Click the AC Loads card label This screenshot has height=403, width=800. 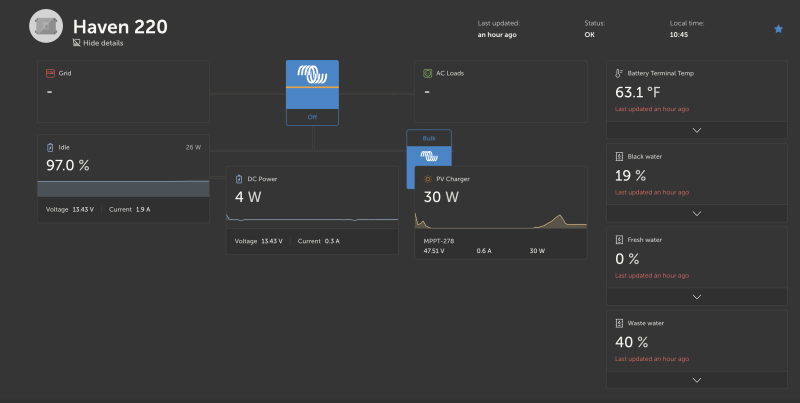450,73
